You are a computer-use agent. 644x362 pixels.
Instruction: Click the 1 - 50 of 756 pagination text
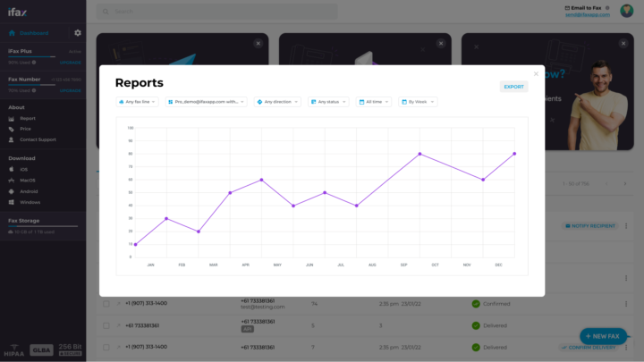576,184
